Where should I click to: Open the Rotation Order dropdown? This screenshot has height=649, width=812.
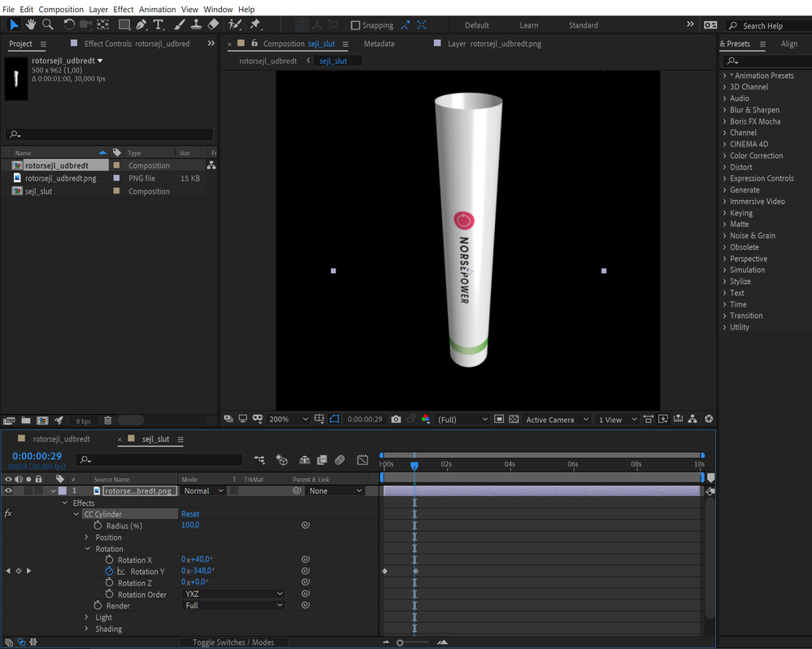point(233,595)
